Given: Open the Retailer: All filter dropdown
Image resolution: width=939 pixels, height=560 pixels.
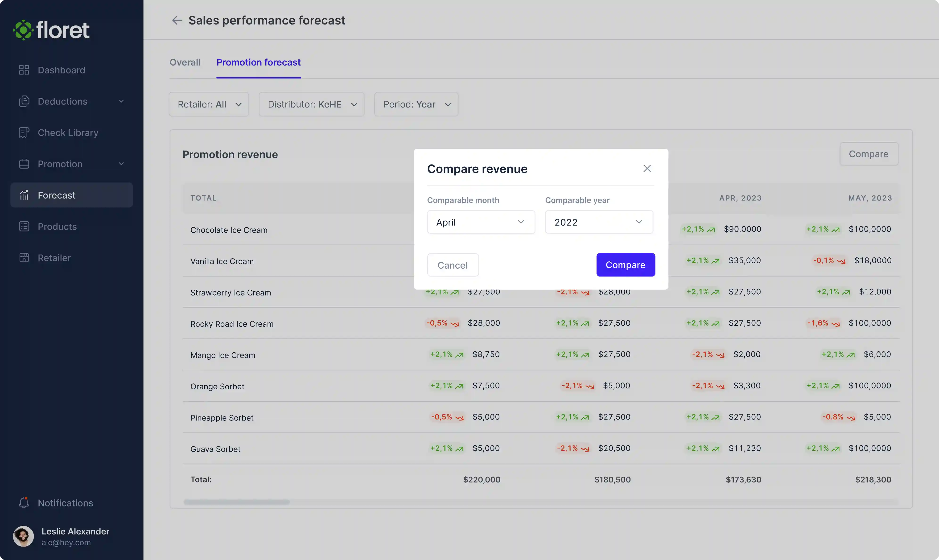Looking at the screenshot, I should click(209, 104).
